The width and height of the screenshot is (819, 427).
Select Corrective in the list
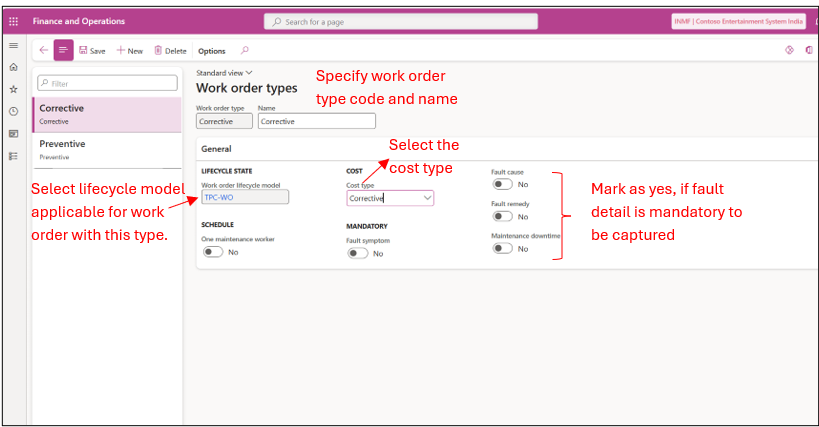tap(107, 114)
